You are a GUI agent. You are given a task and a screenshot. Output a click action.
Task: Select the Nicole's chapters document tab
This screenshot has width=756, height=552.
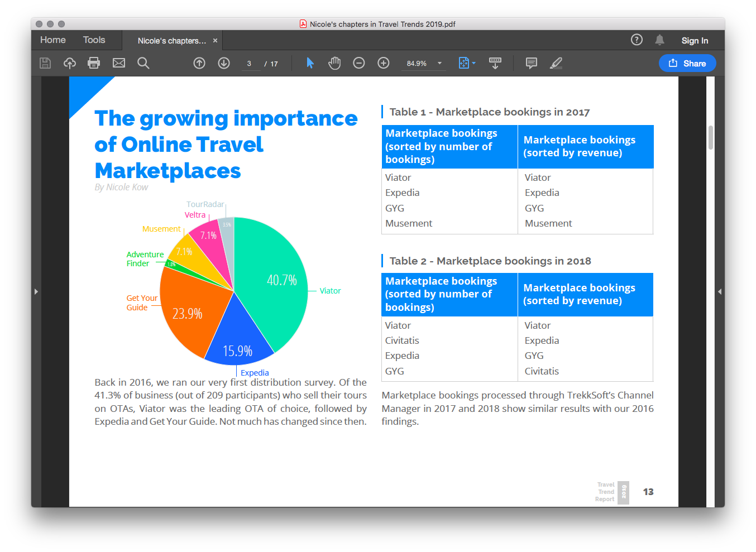[x=172, y=41]
